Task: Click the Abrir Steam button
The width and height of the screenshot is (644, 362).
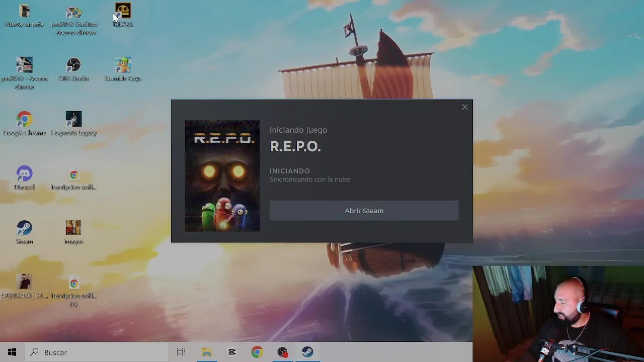Action: tap(364, 211)
